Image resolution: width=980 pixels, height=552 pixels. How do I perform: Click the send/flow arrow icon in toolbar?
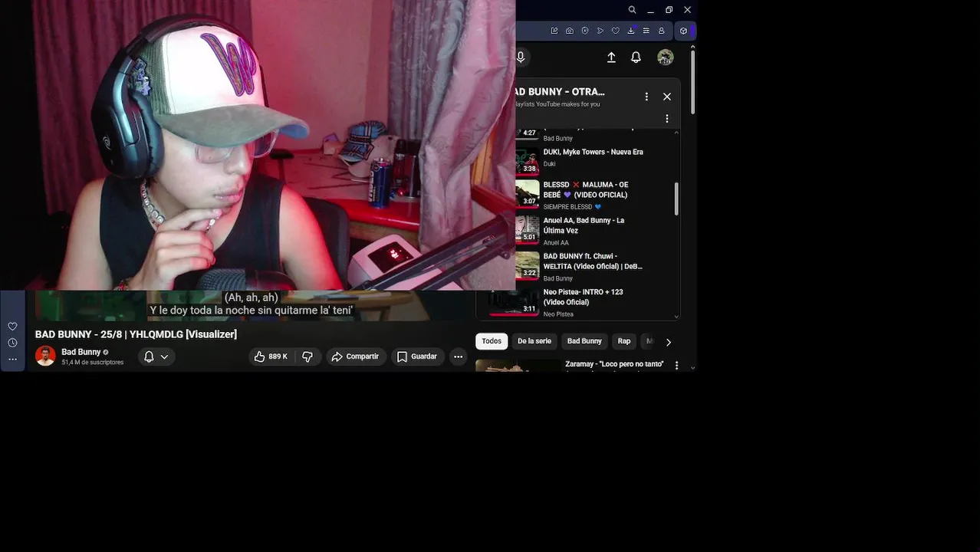pyautogui.click(x=600, y=31)
